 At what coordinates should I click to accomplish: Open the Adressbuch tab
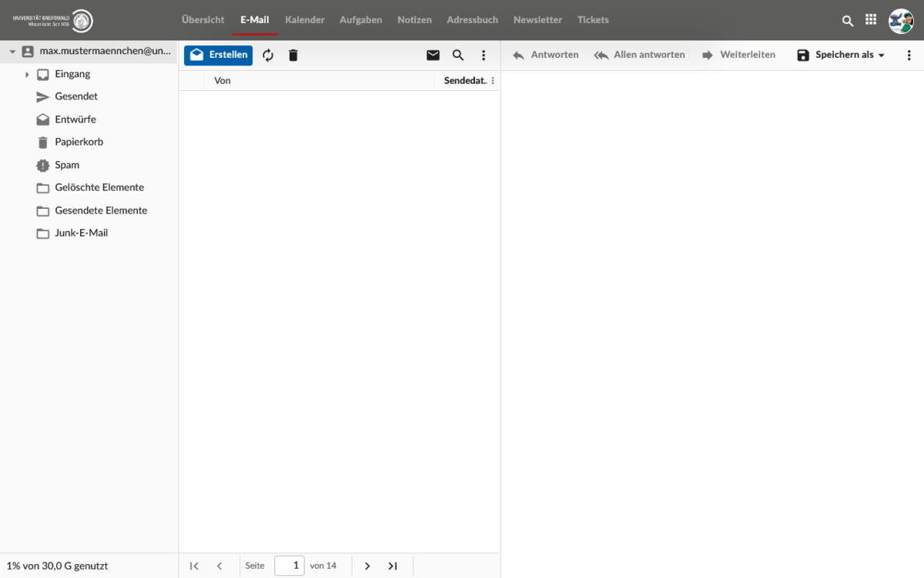pos(472,20)
